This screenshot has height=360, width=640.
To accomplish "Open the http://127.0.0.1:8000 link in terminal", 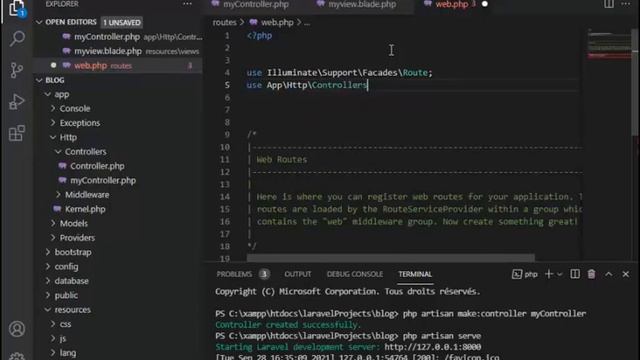I will pyautogui.click(x=433, y=347).
